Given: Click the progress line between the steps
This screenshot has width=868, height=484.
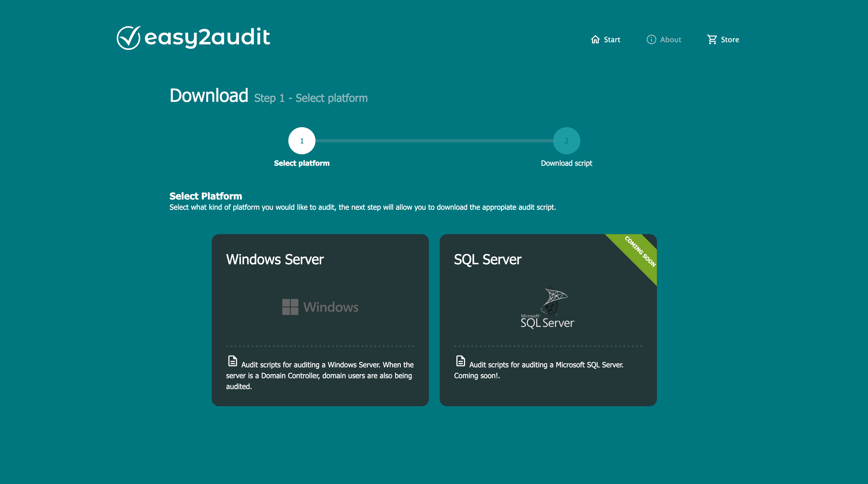Looking at the screenshot, I should pyautogui.click(x=434, y=141).
